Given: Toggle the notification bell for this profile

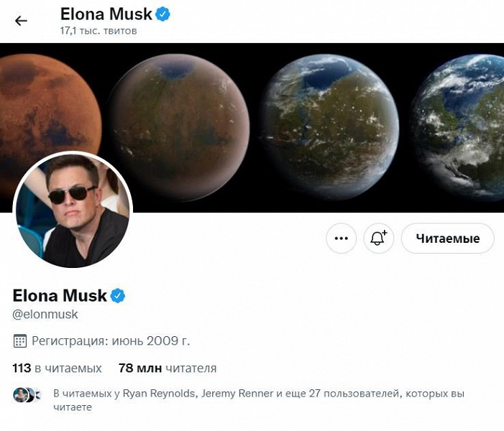Looking at the screenshot, I should [x=378, y=238].
